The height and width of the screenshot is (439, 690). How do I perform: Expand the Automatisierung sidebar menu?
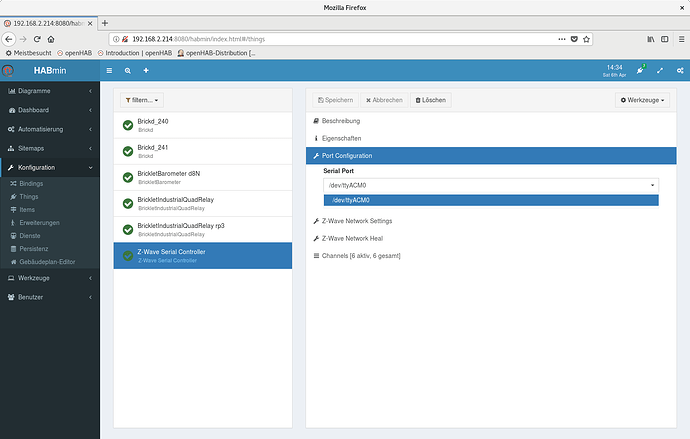pyautogui.click(x=50, y=129)
